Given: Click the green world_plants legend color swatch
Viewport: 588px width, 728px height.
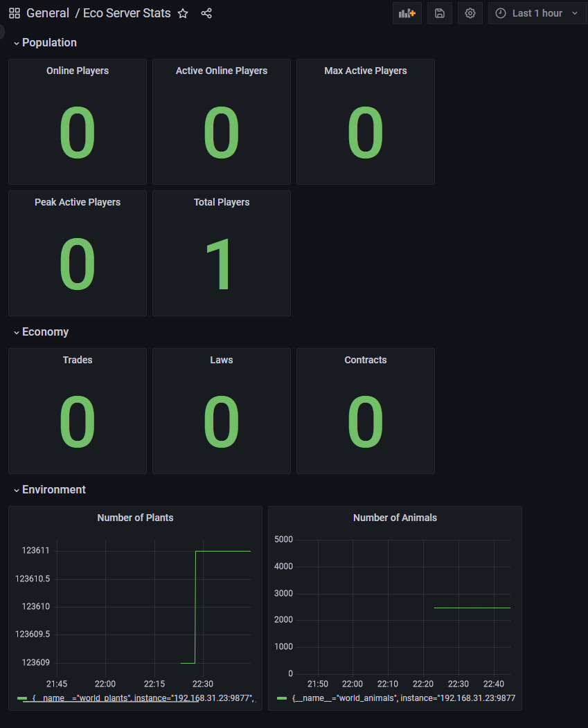Looking at the screenshot, I should click(x=22, y=698).
